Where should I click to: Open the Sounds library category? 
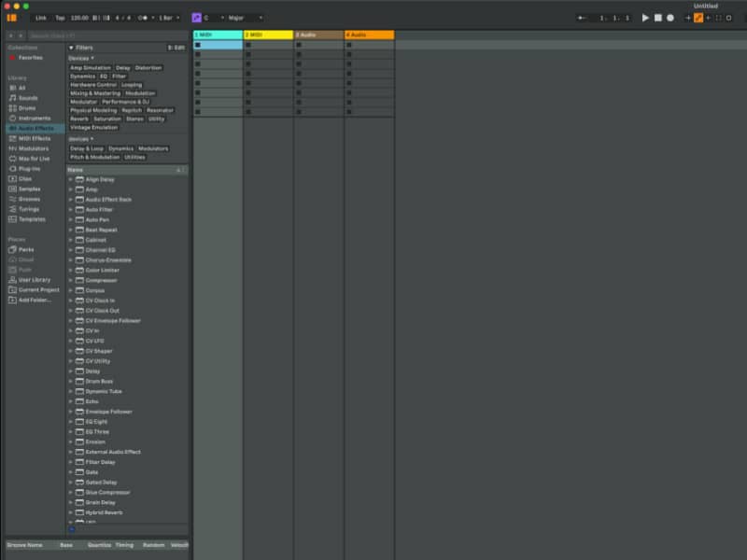point(27,97)
